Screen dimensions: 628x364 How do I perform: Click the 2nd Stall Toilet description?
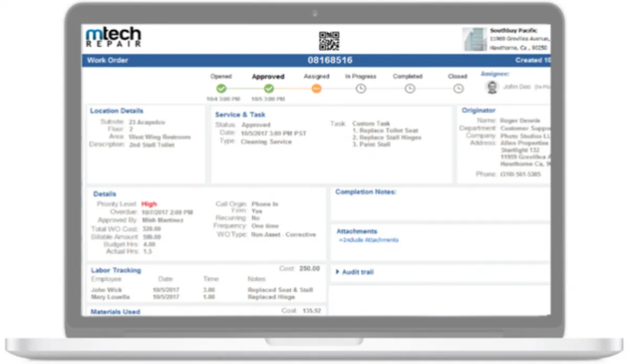(x=152, y=144)
